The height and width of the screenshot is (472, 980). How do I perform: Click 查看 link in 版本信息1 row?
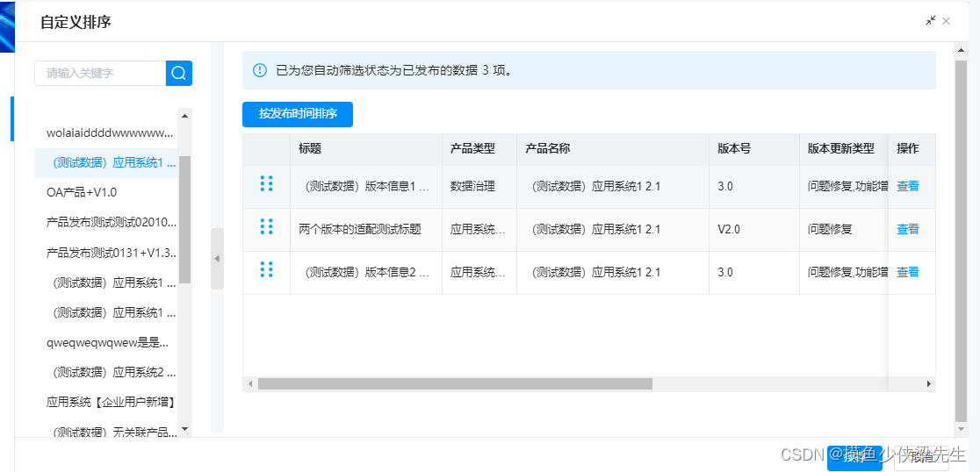click(907, 186)
